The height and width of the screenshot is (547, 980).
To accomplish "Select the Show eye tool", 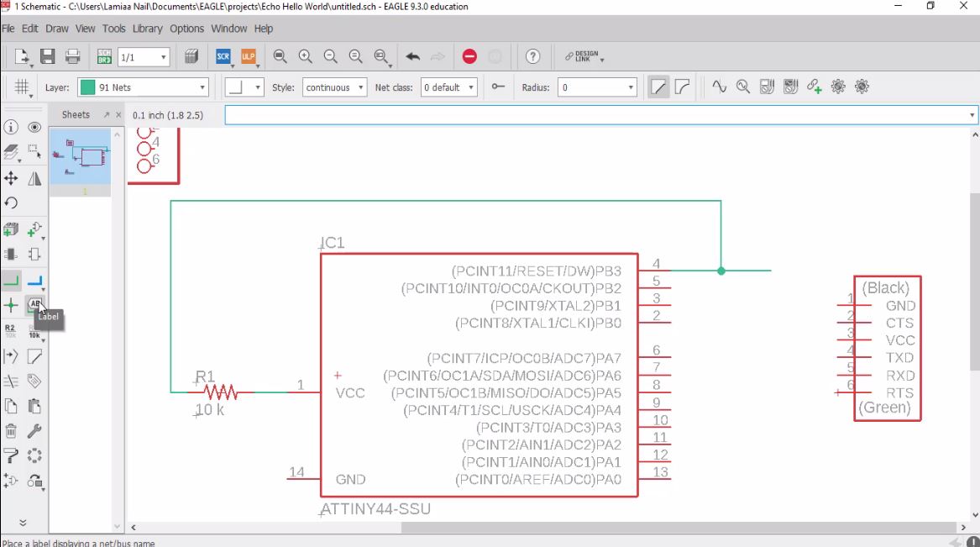I will click(34, 127).
